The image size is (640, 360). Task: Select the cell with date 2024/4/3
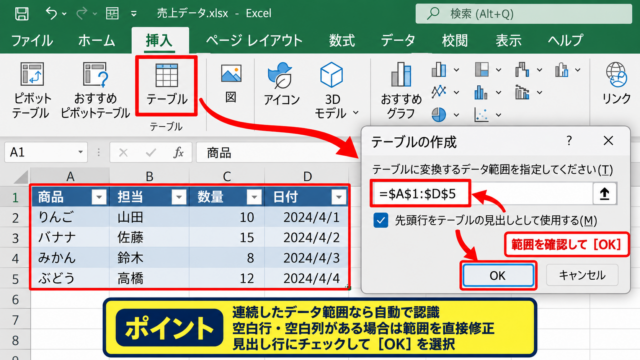307,258
